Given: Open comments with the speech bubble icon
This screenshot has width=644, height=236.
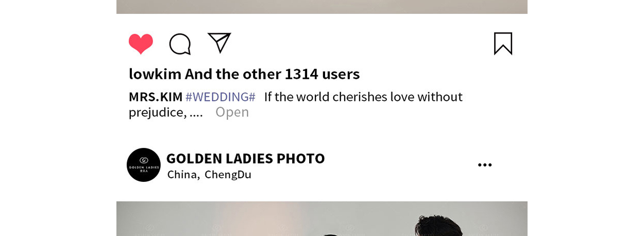Looking at the screenshot, I should (x=180, y=44).
